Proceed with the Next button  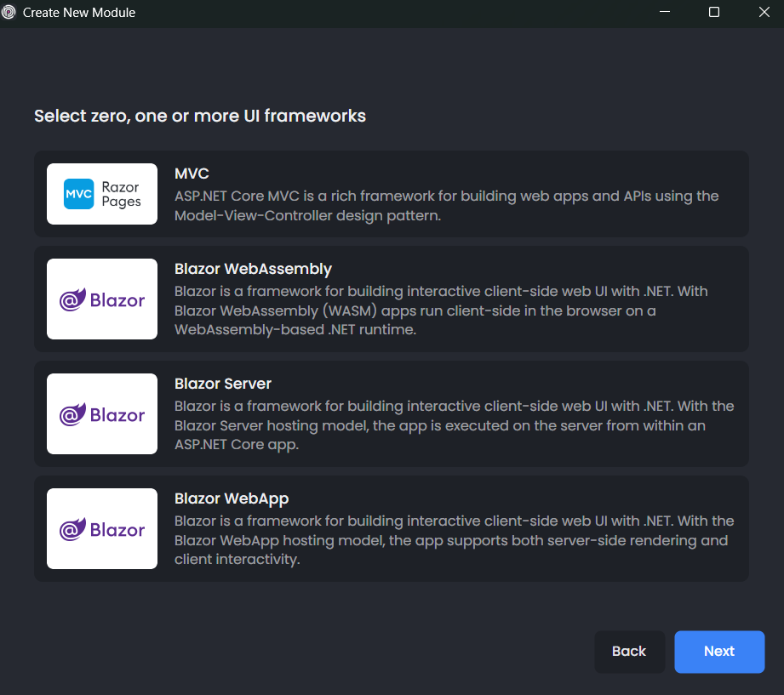[719, 652]
